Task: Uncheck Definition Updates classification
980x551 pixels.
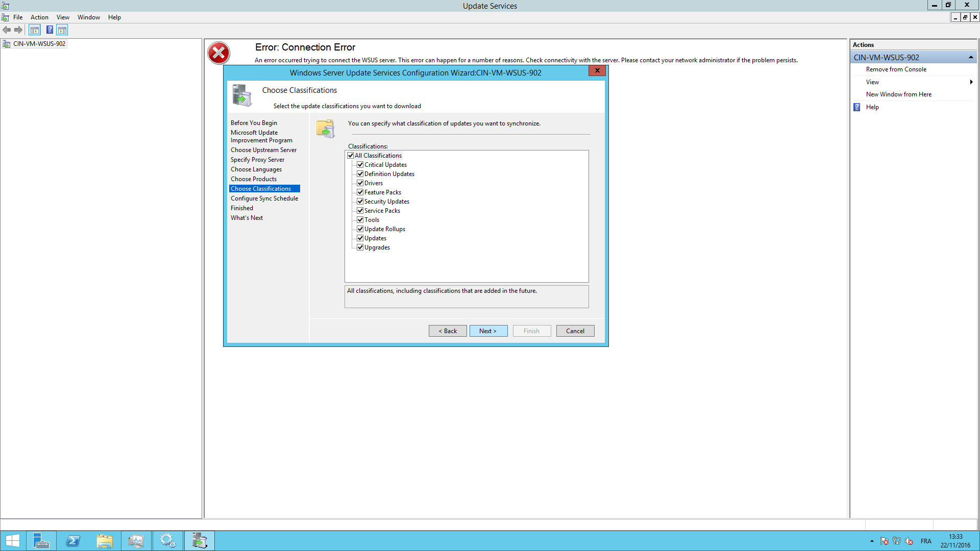Action: click(x=360, y=174)
